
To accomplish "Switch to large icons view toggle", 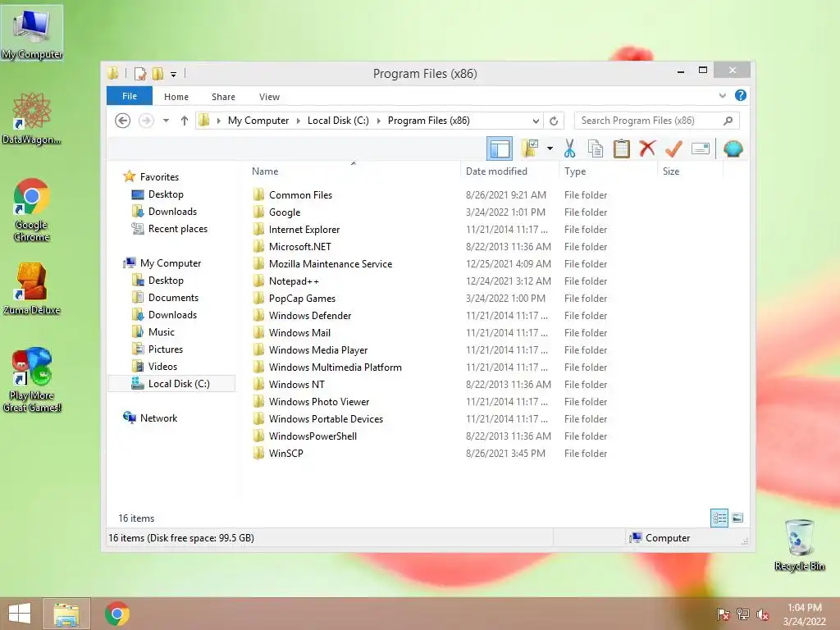I will (737, 518).
